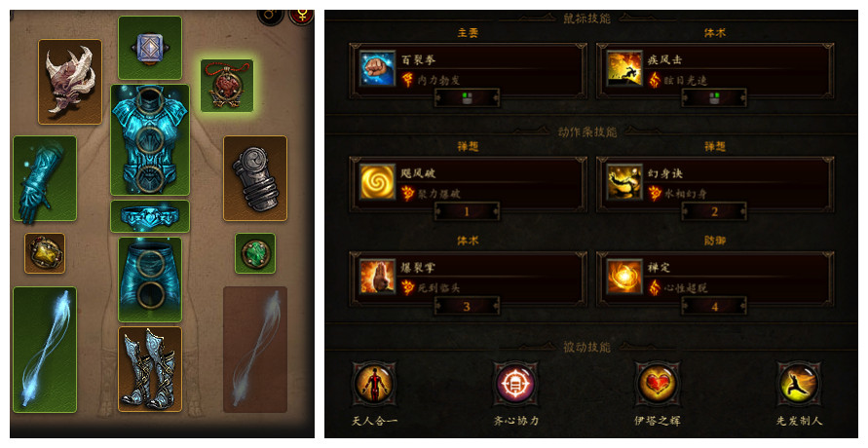Select the shoulder armor slot at top
Screen dimensions: 868x448
click(150, 48)
